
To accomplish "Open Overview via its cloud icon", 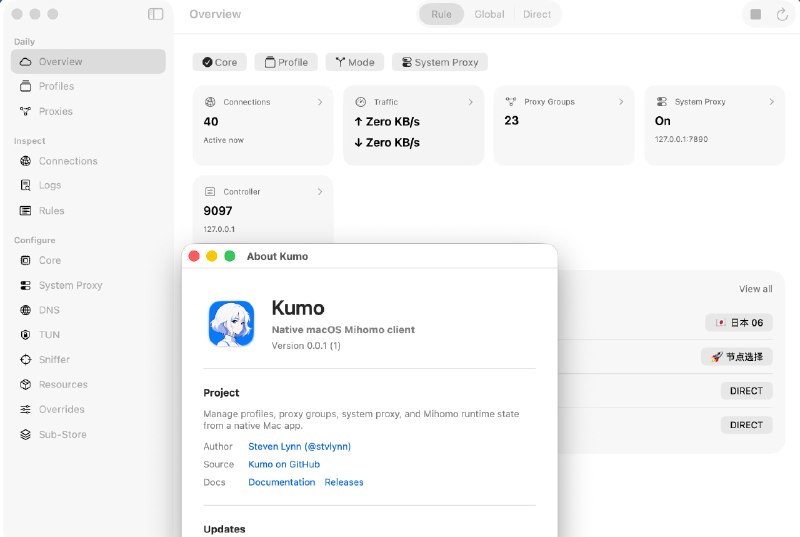I will click(26, 62).
